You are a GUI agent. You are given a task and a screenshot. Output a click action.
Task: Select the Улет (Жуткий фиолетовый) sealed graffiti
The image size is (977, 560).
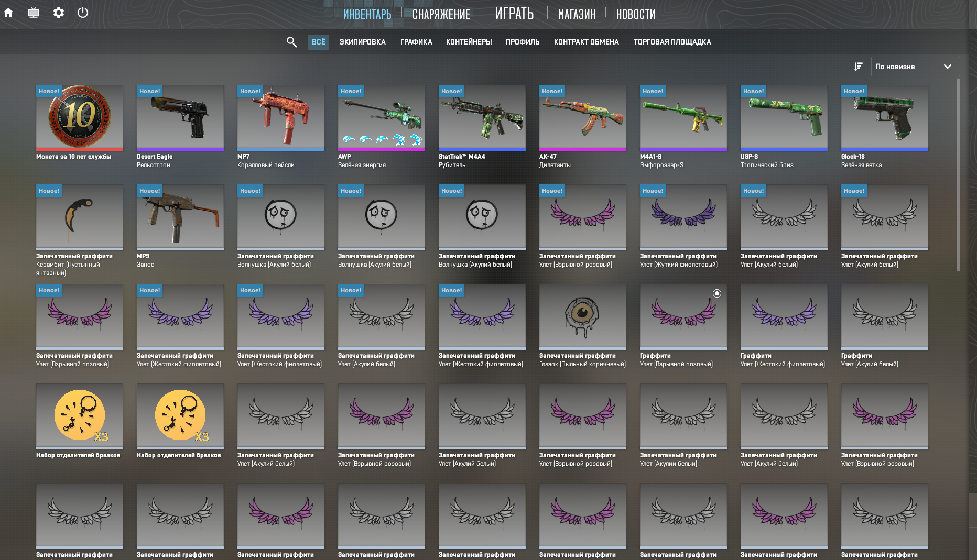coord(683,217)
